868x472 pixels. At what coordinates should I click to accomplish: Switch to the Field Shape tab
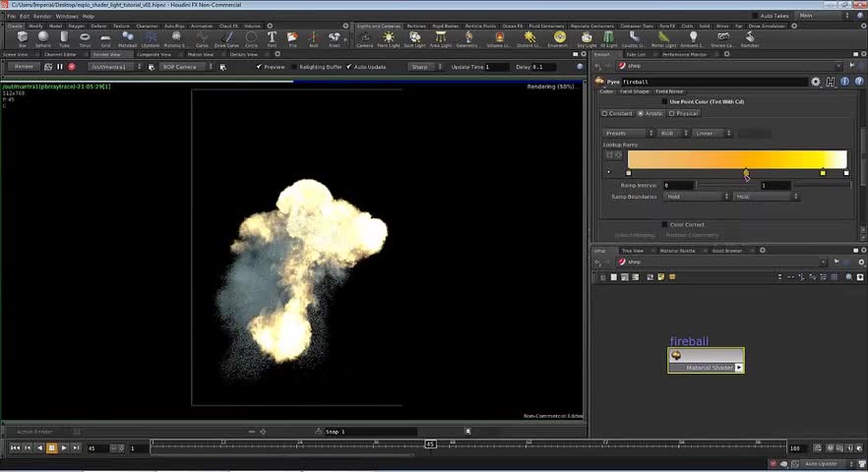(634, 91)
